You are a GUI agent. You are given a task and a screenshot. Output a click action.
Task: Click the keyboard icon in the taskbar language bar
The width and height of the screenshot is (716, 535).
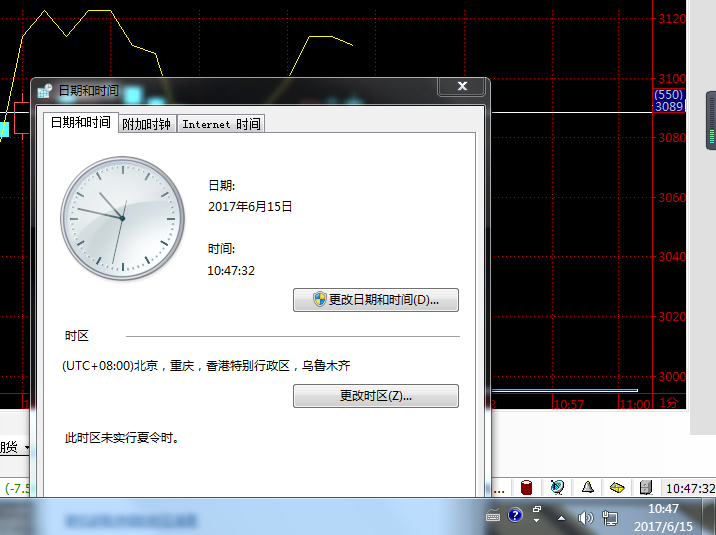click(493, 517)
